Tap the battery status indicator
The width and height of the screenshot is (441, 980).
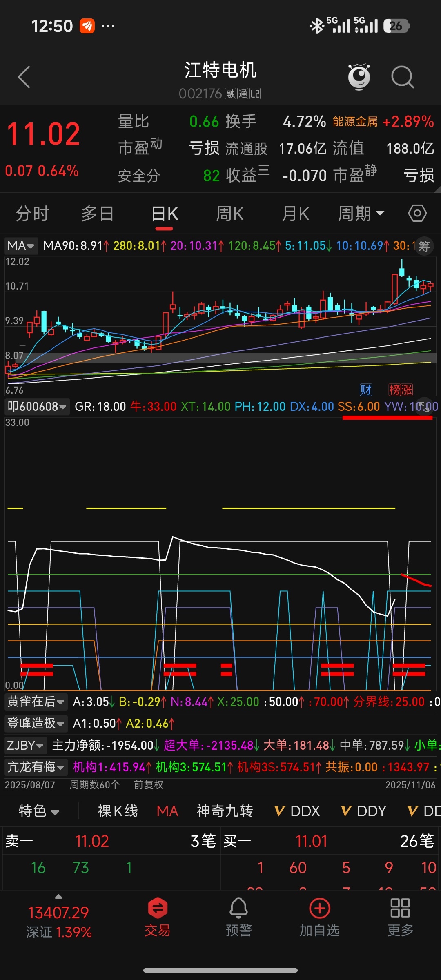click(x=396, y=26)
